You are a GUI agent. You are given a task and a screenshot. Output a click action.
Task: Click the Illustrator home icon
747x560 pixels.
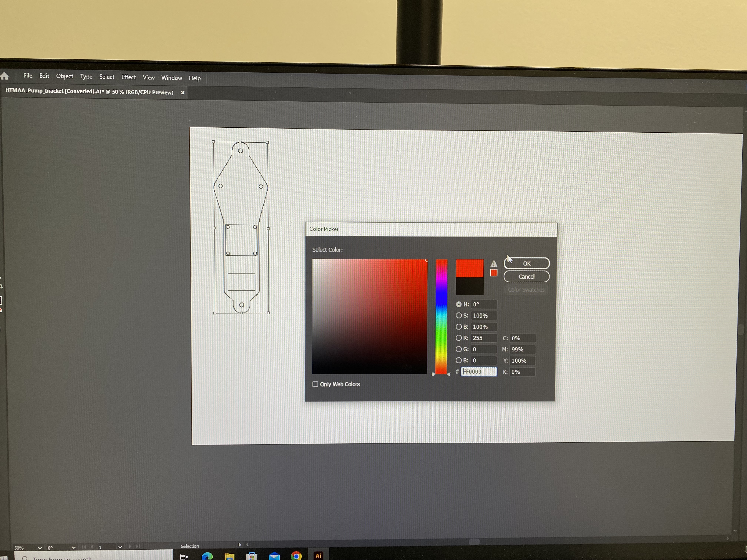(4, 76)
